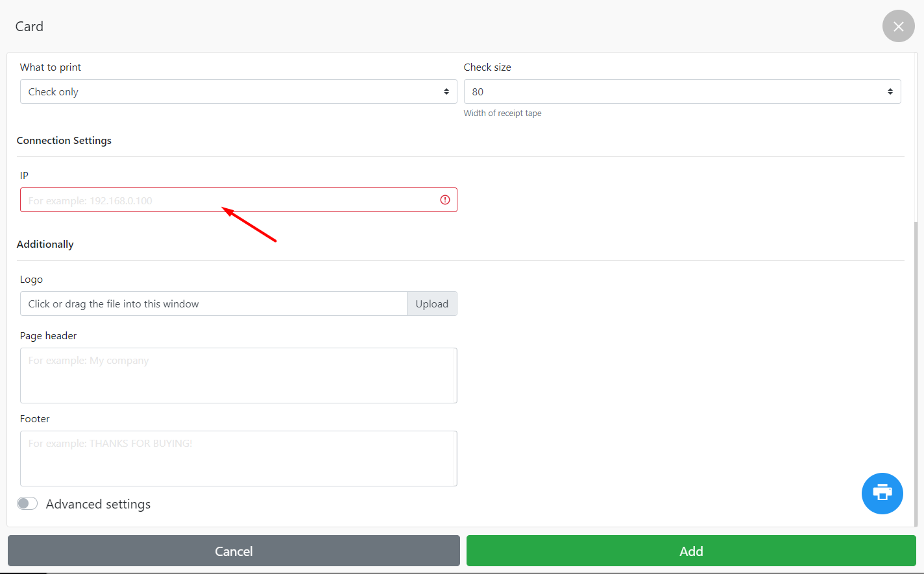Enable the Advanced settings toggle switch
This screenshot has height=574, width=924.
click(27, 504)
